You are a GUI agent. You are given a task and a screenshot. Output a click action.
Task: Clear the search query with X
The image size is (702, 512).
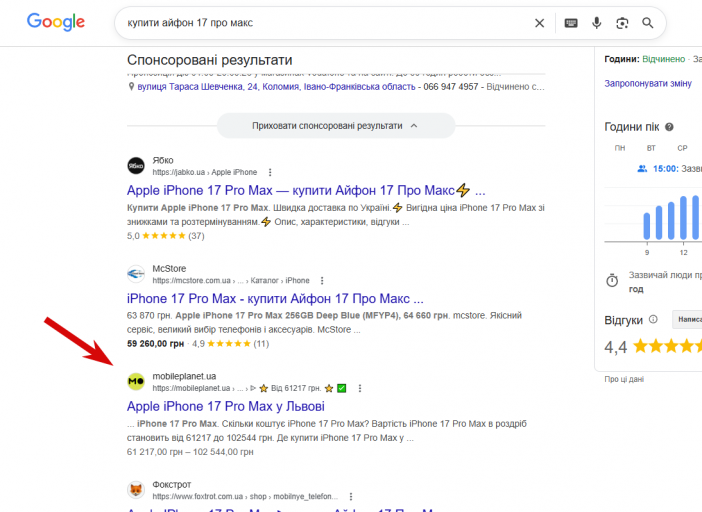[x=539, y=23]
